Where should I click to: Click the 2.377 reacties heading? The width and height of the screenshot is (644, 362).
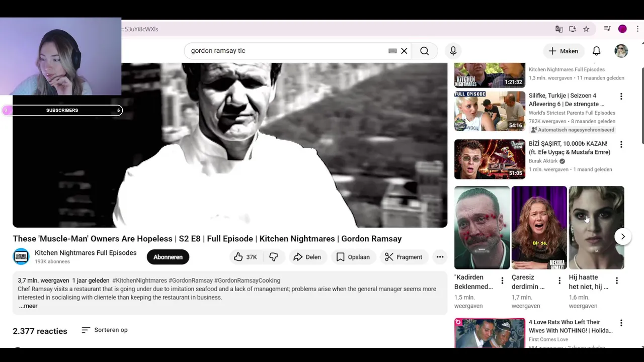[x=40, y=331]
